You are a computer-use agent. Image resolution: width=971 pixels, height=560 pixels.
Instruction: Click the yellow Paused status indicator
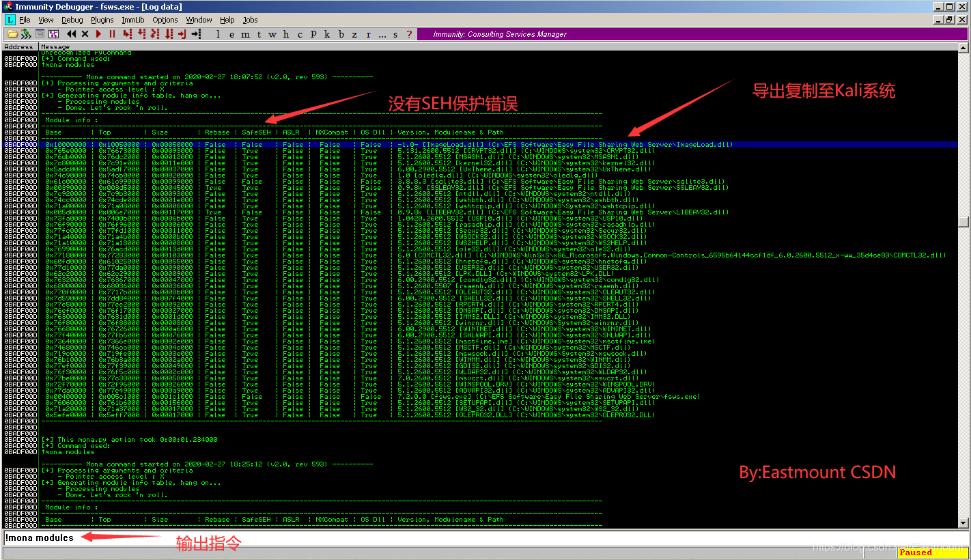(x=932, y=552)
